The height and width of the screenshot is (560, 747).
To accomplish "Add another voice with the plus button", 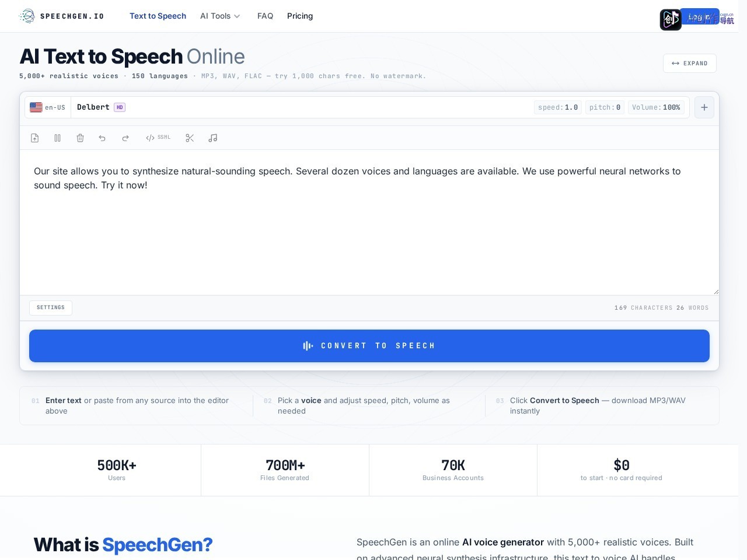I will click(x=704, y=107).
